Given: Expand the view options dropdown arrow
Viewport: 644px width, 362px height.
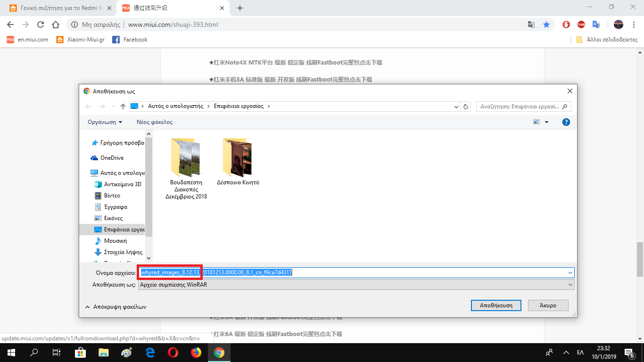Looking at the screenshot, I should point(547,122).
